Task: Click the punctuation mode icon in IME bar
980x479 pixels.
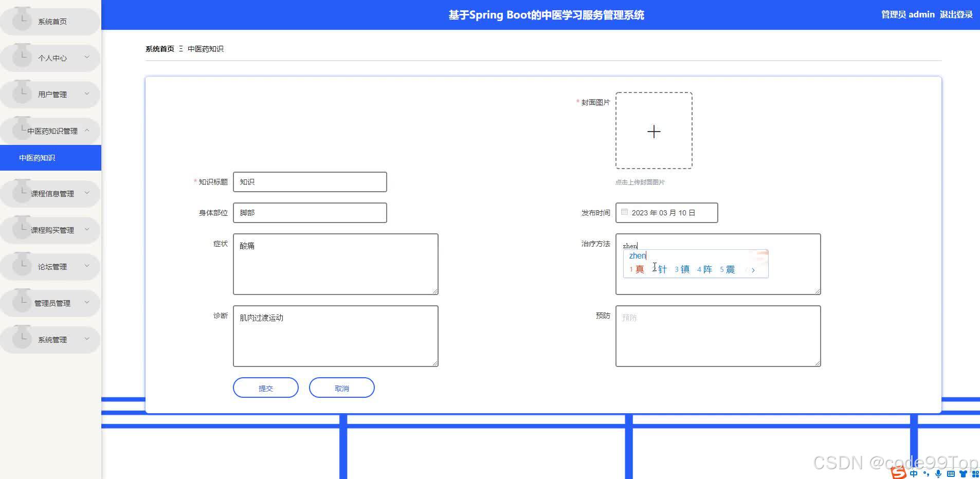Action: (x=926, y=474)
